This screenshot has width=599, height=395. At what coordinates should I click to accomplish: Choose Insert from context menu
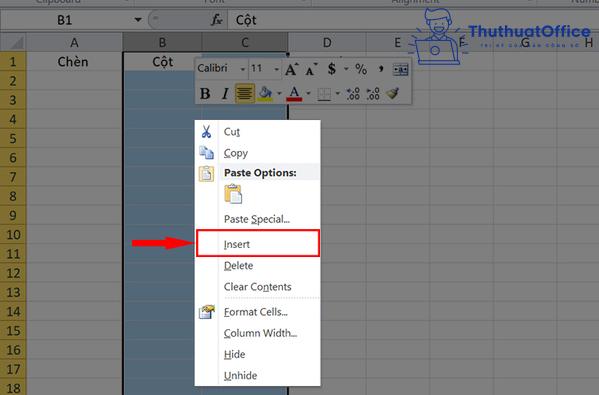point(257,243)
